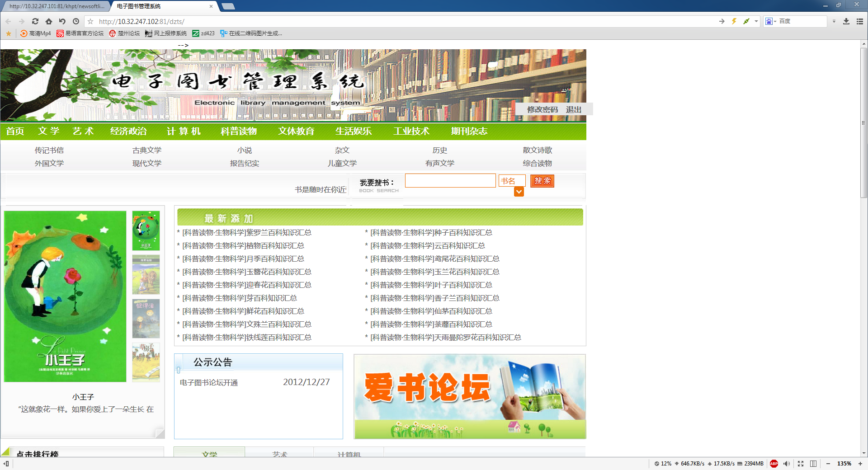868x470 pixels.
Task: Select the 小王子 small cover thumbnail
Action: (146, 230)
